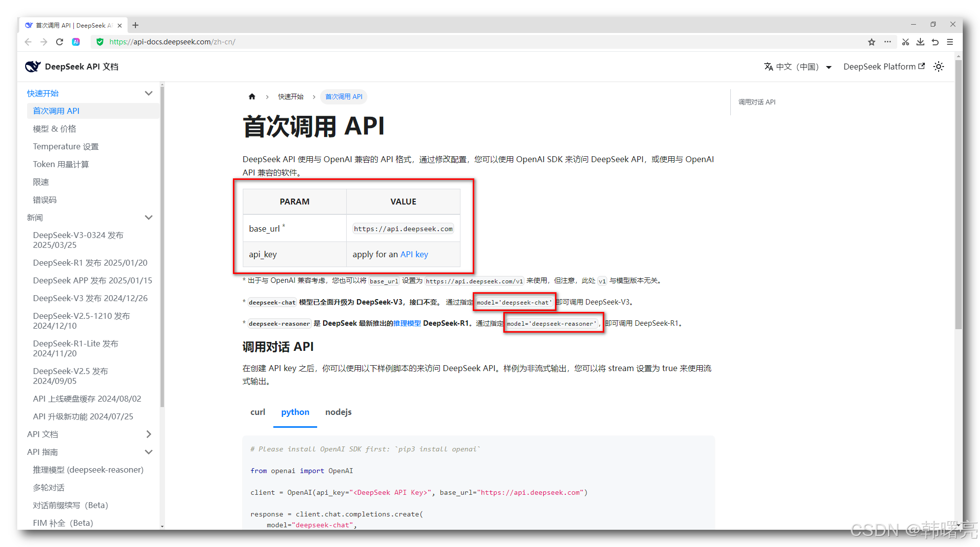Bookmark page with star icon
The width and height of the screenshot is (980, 547).
(x=872, y=42)
